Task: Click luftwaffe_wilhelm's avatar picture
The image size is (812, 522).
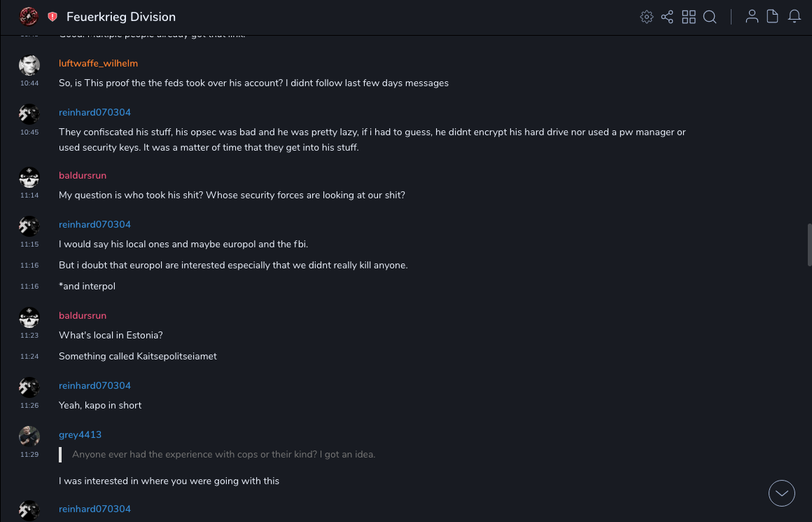Action: coord(29,65)
